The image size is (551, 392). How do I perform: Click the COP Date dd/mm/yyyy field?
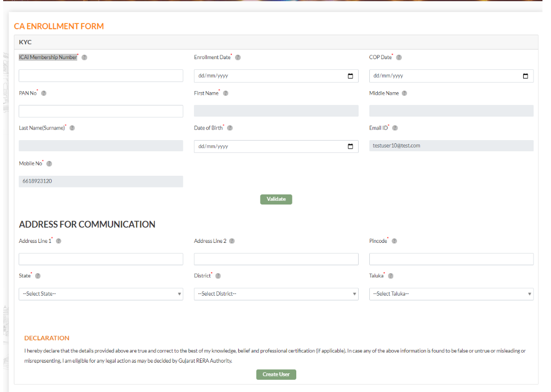coord(451,76)
